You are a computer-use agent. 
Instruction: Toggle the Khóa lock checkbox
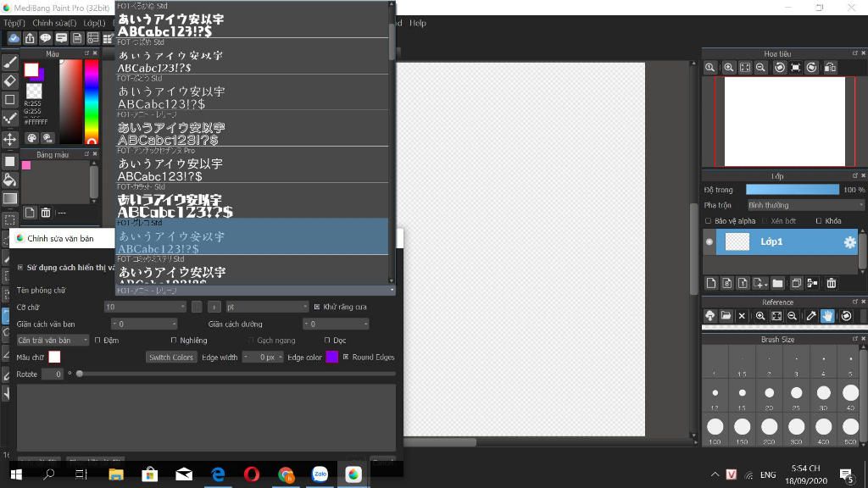(x=819, y=221)
